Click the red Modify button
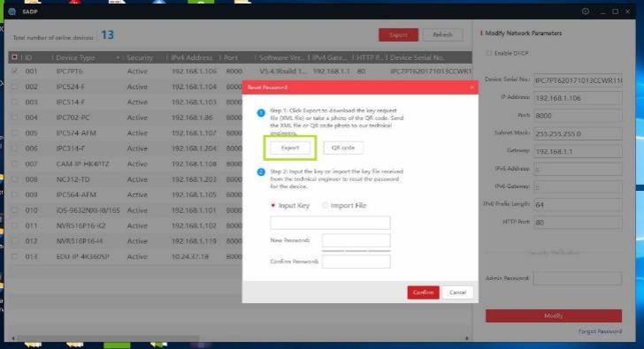The height and width of the screenshot is (349, 644). [553, 315]
